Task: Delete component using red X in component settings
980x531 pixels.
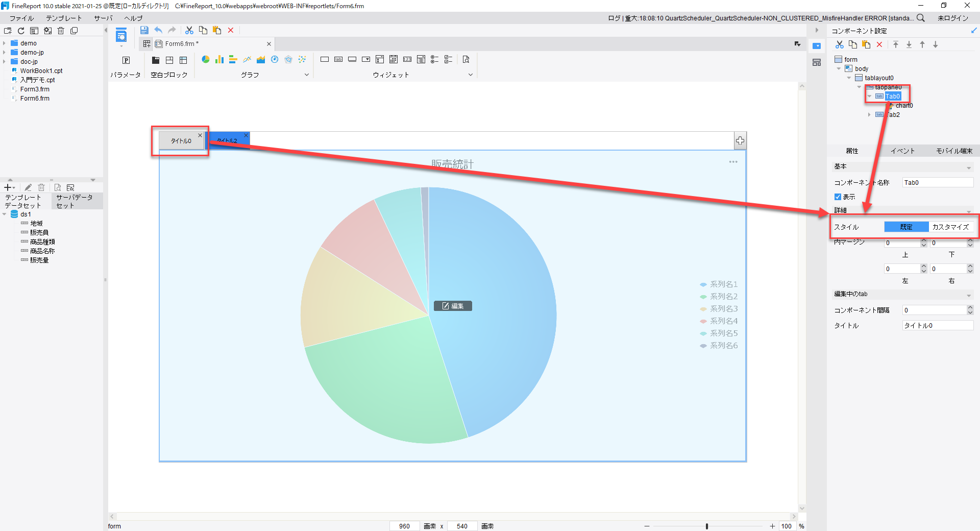Action: point(879,45)
